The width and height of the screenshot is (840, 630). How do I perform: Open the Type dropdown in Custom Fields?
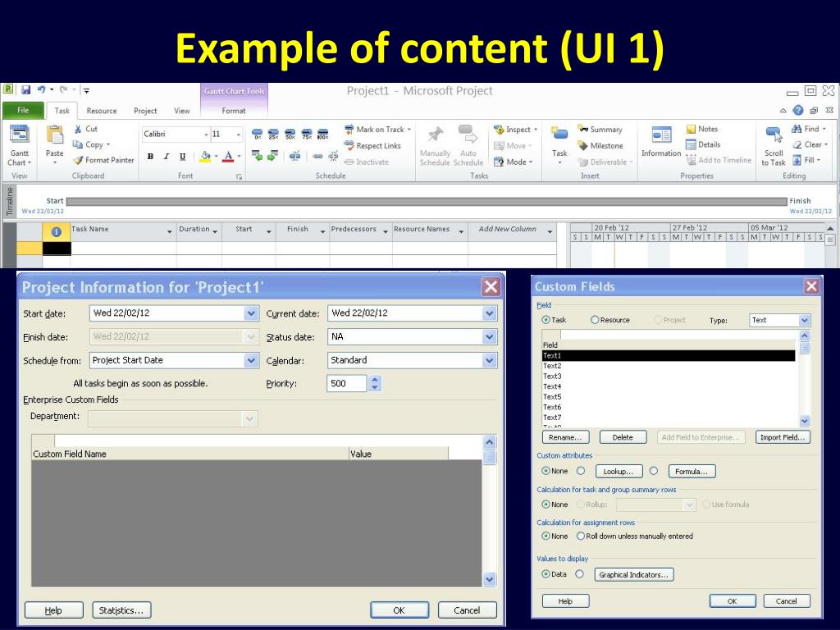(804, 321)
